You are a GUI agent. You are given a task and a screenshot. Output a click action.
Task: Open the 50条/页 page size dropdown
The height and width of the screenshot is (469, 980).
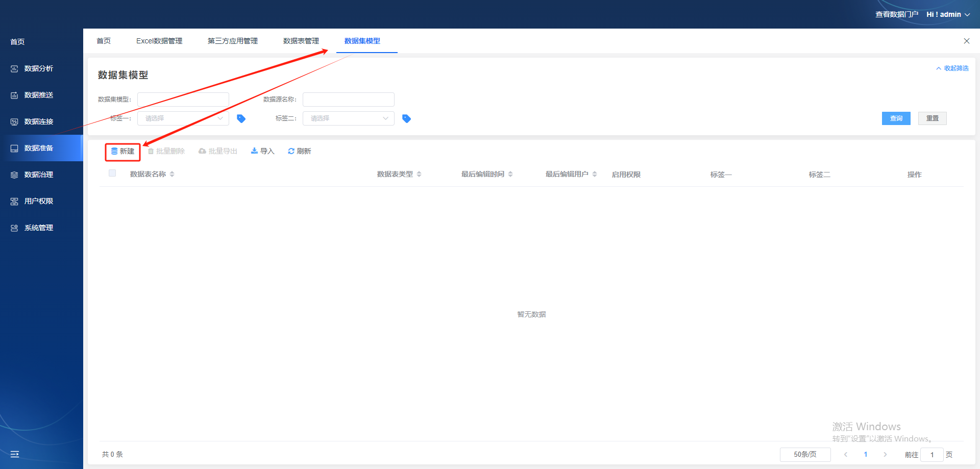[x=805, y=454]
